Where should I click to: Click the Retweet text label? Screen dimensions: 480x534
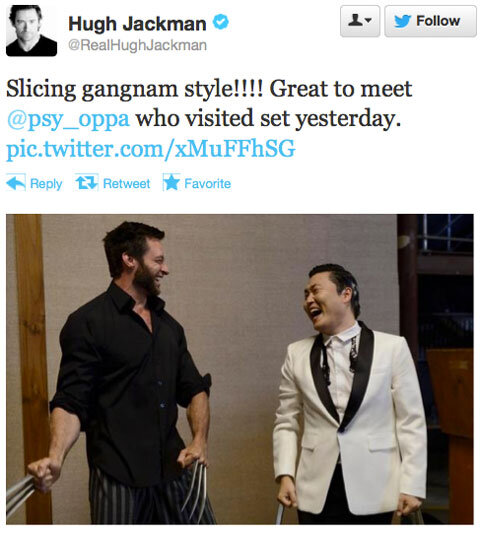pos(126,184)
